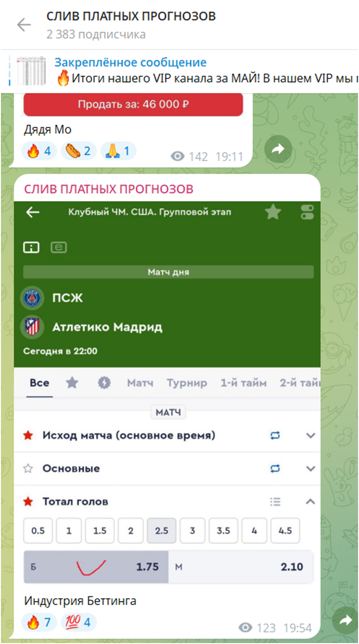Forward the Дядя Мо post

tap(278, 149)
